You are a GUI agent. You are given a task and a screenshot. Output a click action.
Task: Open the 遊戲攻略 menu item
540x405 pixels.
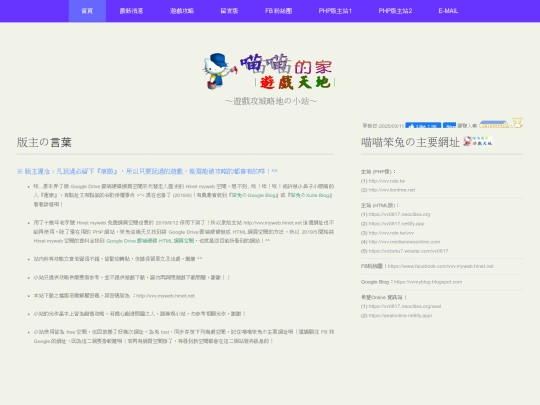click(182, 11)
